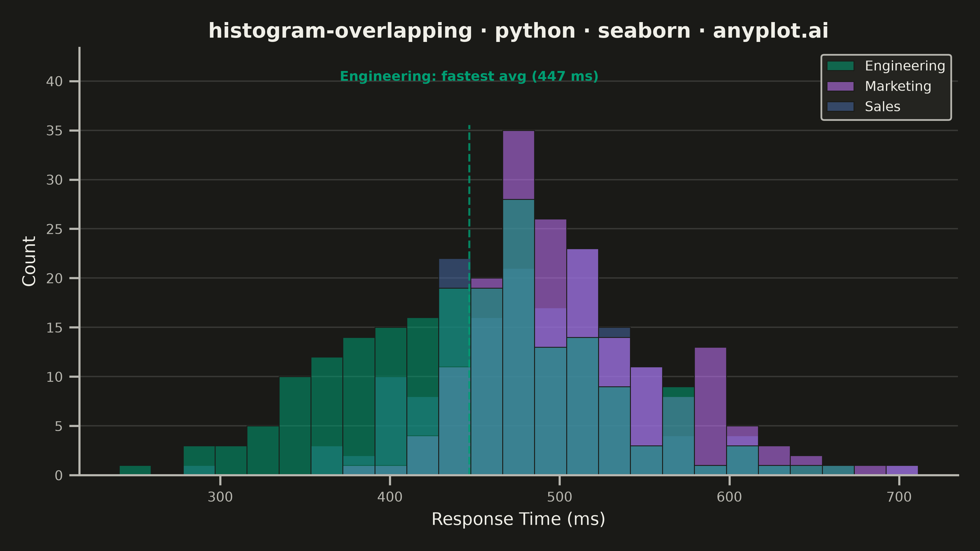Click the Sales blue legend swatch
This screenshot has width=980, height=551.
click(x=840, y=107)
